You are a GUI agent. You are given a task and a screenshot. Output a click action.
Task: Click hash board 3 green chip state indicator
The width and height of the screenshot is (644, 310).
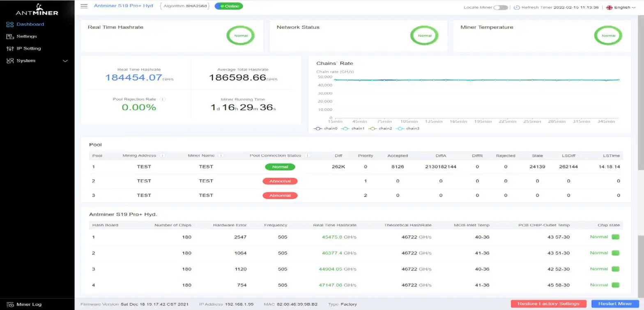pos(615,269)
